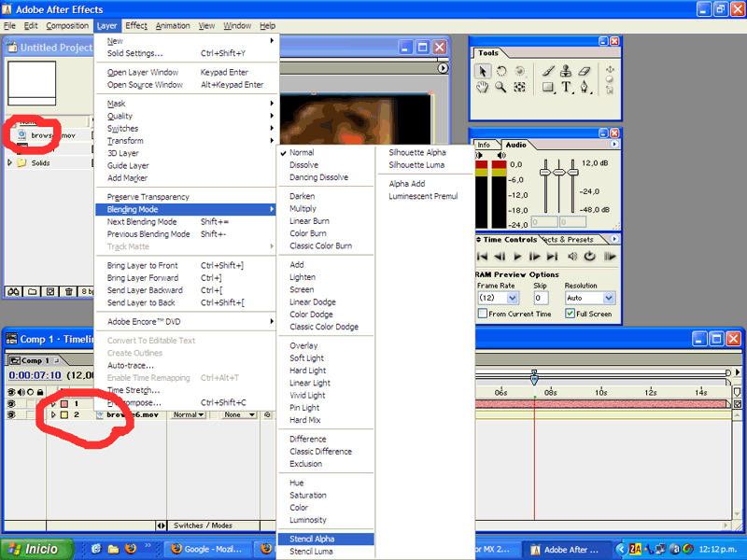Toggle Preserve Transparency in the Layer menu

[x=186, y=197]
